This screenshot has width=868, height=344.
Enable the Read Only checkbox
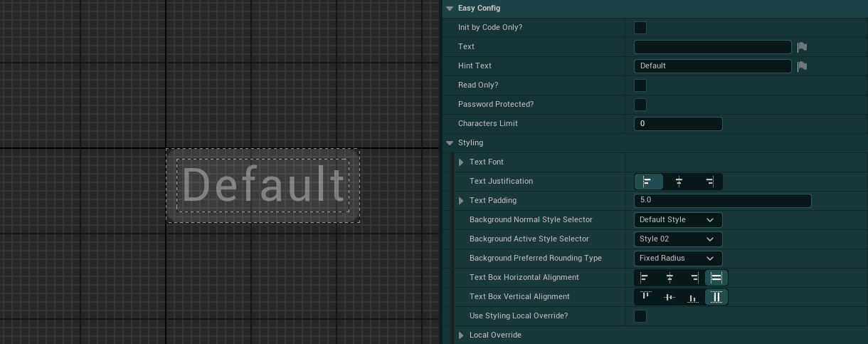coord(640,85)
